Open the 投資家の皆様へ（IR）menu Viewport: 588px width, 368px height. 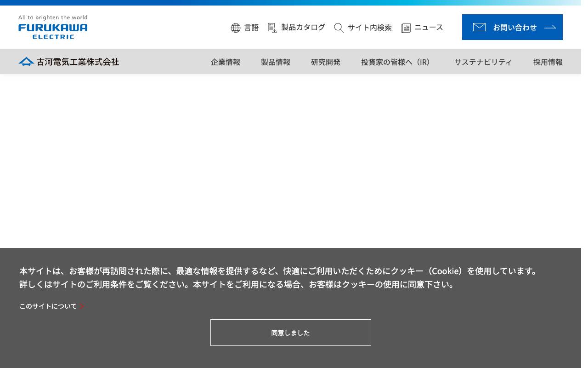coord(396,62)
